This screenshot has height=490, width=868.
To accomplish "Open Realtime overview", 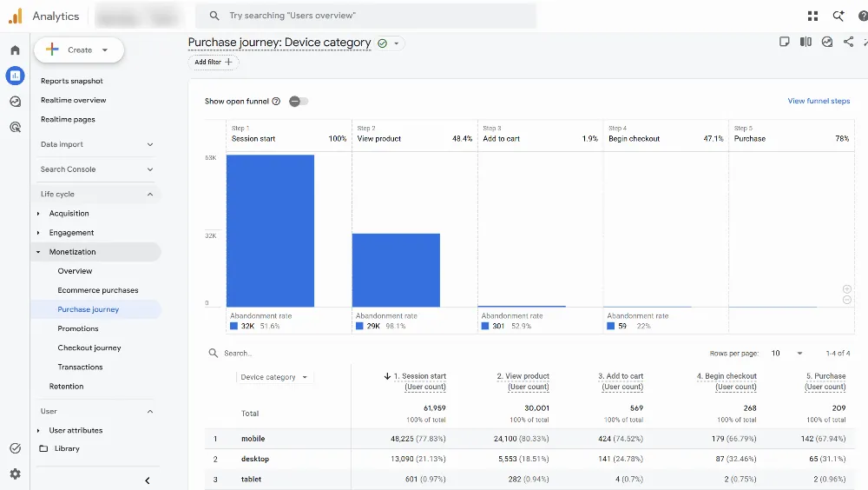I will [x=74, y=100].
